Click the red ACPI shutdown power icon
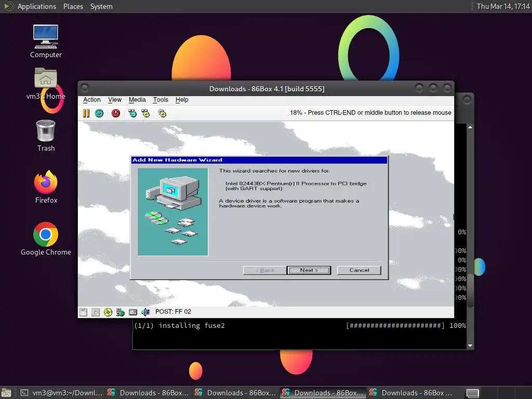The width and height of the screenshot is (532, 399). (x=116, y=113)
